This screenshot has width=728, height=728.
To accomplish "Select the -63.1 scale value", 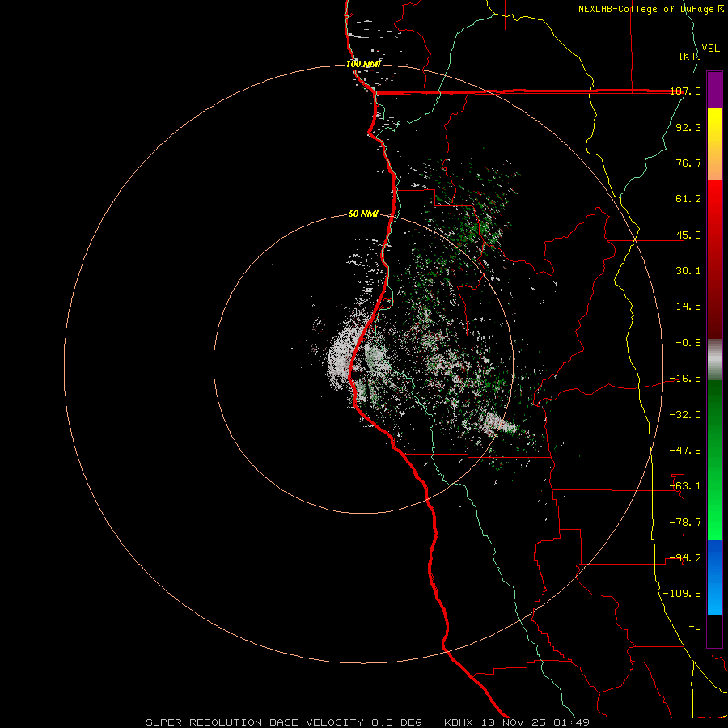I will coord(685,486).
